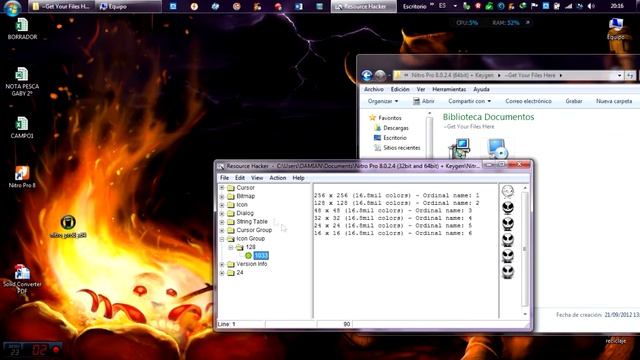Select the installer file icon with monitor in Explorer
Viewport: 640px width, 360px height.
pyautogui.click(x=459, y=149)
